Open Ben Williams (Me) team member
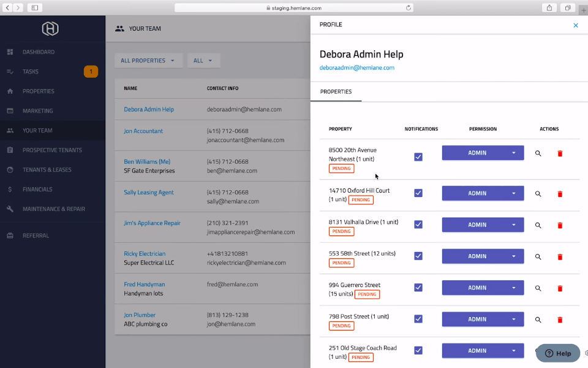Image resolution: width=588 pixels, height=368 pixels. [x=147, y=161]
